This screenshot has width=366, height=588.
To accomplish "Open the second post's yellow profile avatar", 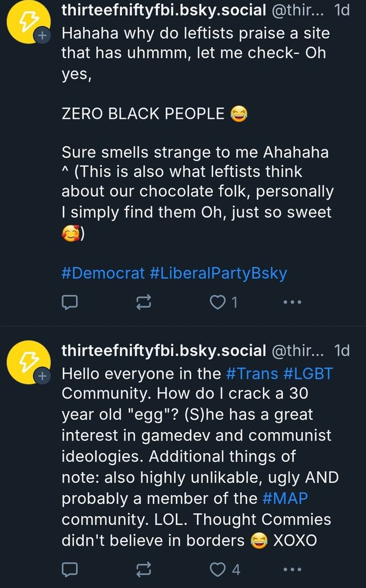I will 28,362.
